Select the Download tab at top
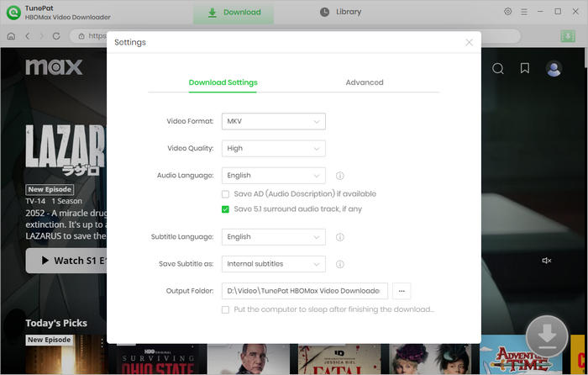This screenshot has height=375, width=588. click(234, 13)
